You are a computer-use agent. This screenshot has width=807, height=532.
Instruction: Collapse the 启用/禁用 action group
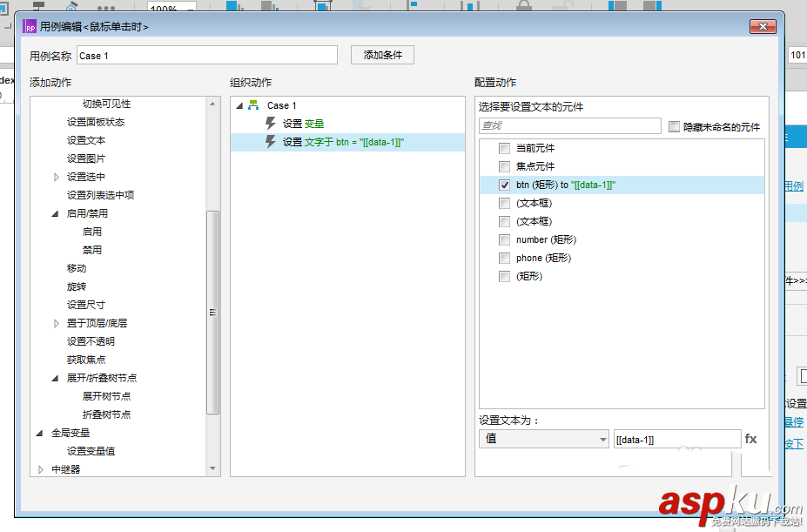pyautogui.click(x=54, y=212)
